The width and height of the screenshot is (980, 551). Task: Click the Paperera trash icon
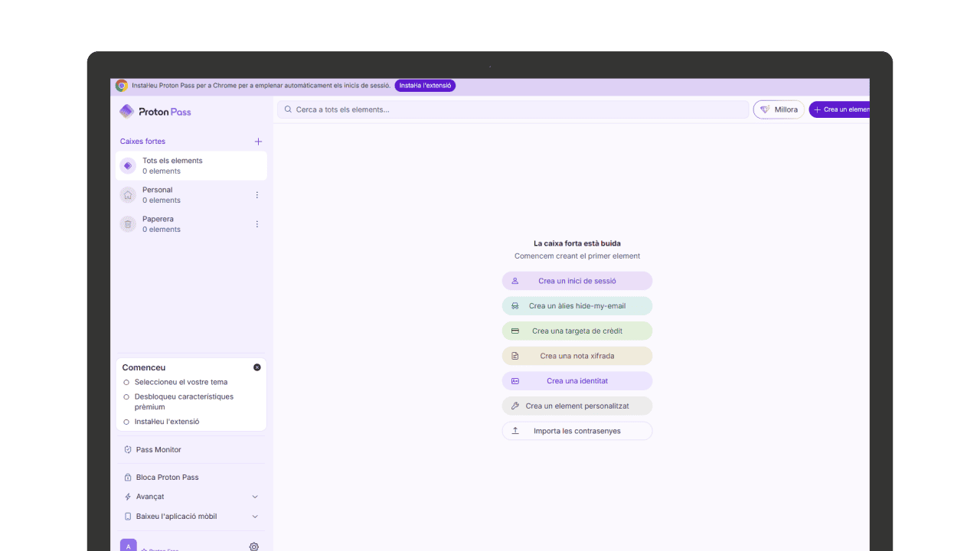128,224
